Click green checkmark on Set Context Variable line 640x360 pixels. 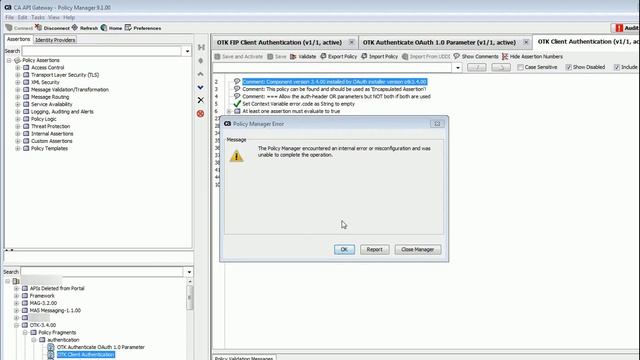tap(237, 104)
